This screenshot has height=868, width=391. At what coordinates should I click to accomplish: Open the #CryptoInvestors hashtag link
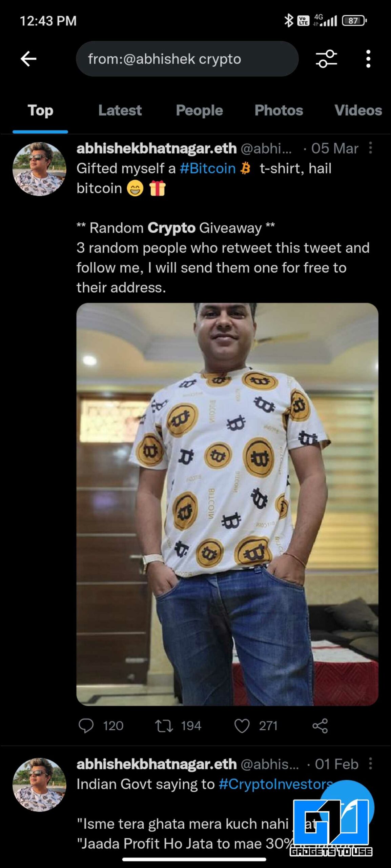(x=276, y=784)
